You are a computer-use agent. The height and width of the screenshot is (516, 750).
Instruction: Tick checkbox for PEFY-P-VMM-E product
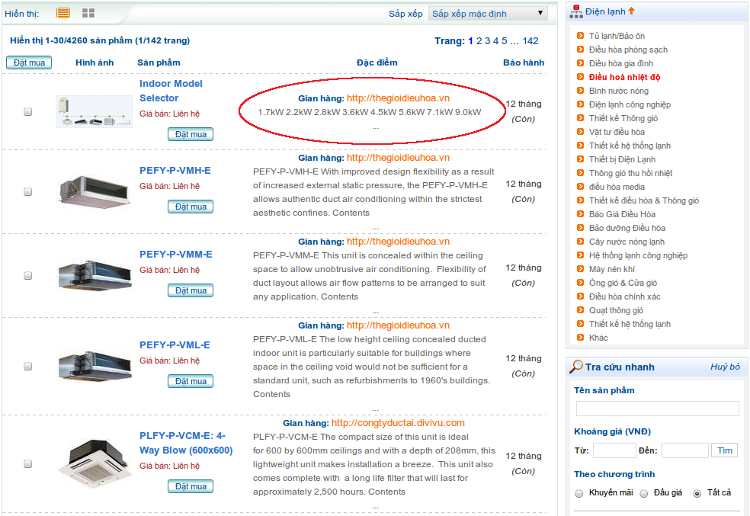click(28, 275)
